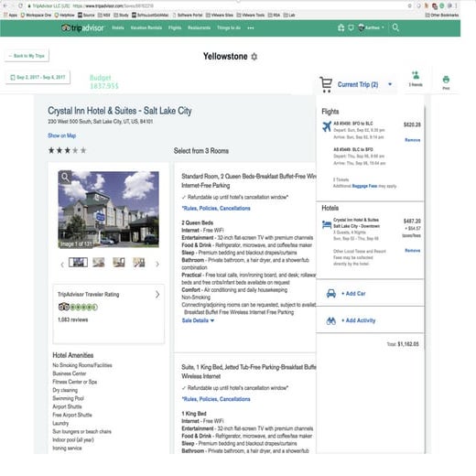Screen dimensions: 476x476
Task: Open the Flights nav item
Action: 175,27
